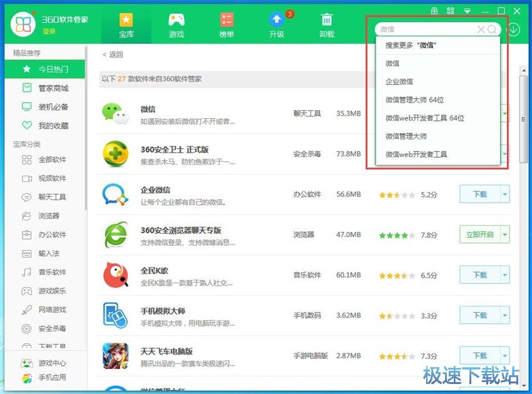Click the software list scrollbar thumb
The height and width of the screenshot is (394, 532).
(523, 119)
